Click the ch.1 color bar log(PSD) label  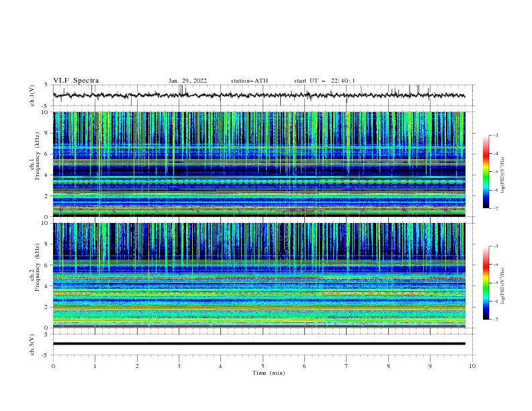point(503,175)
